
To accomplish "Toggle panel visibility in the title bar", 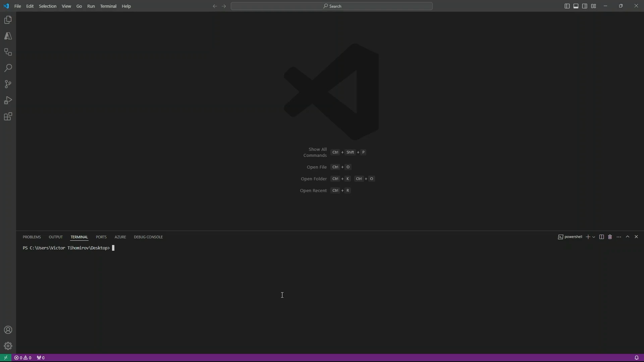I will click(576, 6).
